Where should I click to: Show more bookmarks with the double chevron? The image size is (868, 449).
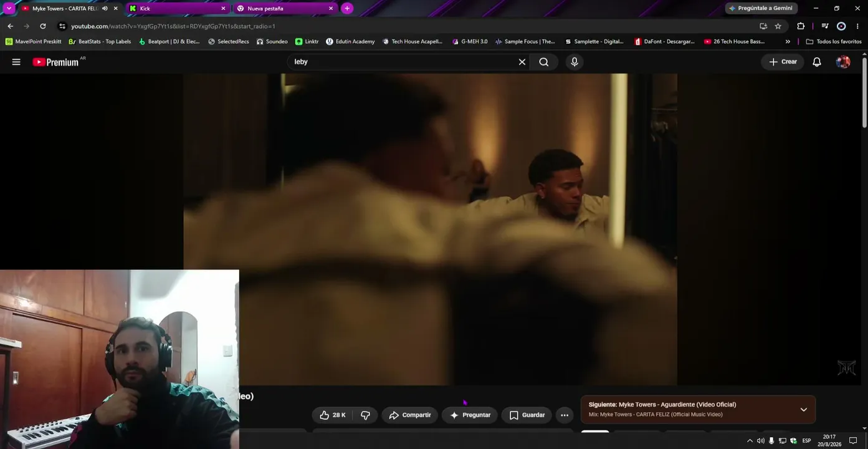pos(788,42)
